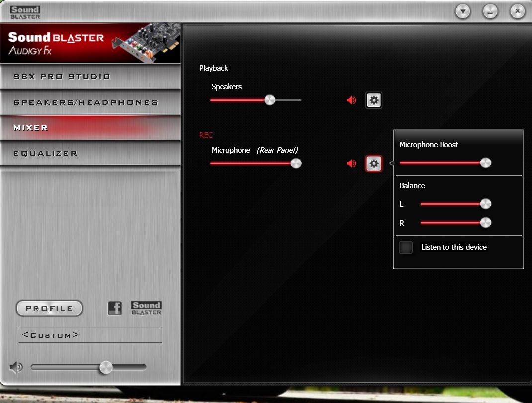Click the Profile button

coord(49,309)
